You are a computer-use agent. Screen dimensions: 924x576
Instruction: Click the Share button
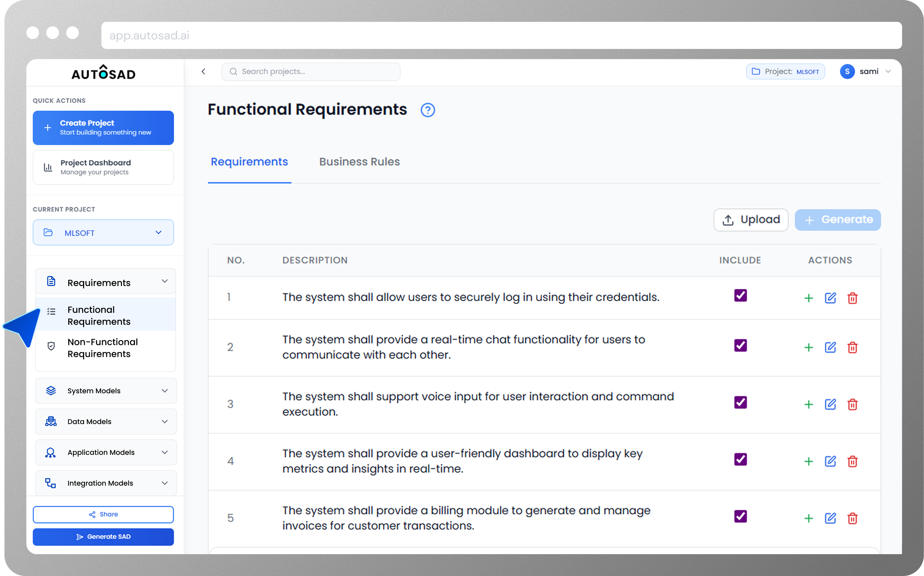point(103,514)
